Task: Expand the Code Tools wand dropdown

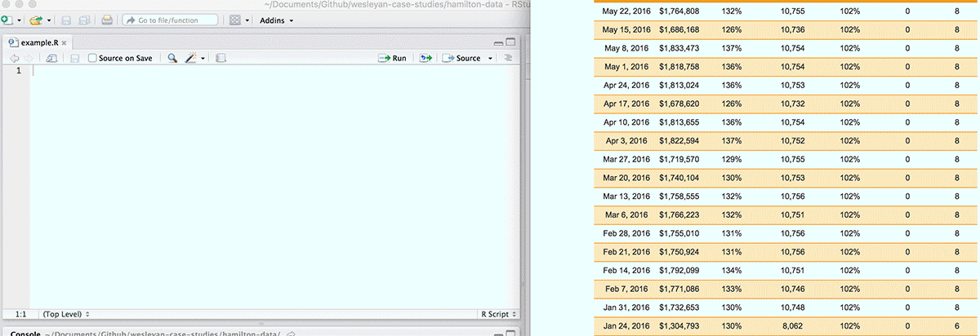Action: point(203,59)
